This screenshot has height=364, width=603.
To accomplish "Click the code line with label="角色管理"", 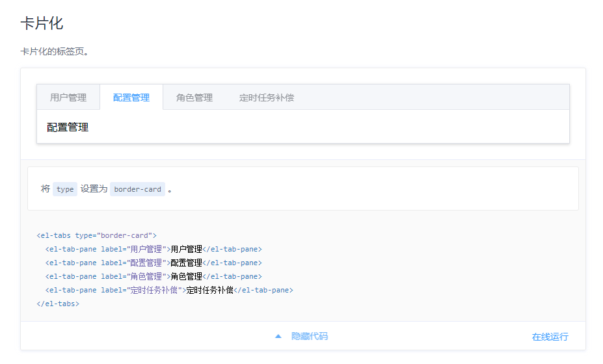I will 154,276.
